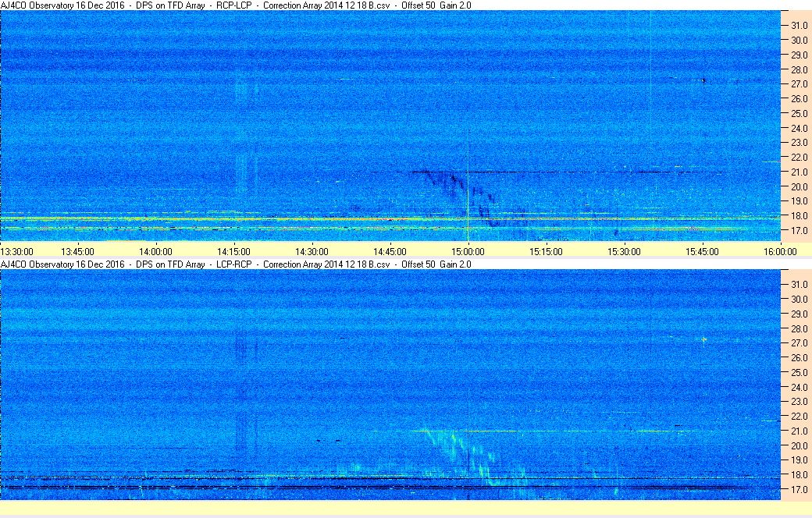Select the 16:00:00 time axis label
The height and width of the screenshot is (518, 812).
click(781, 251)
